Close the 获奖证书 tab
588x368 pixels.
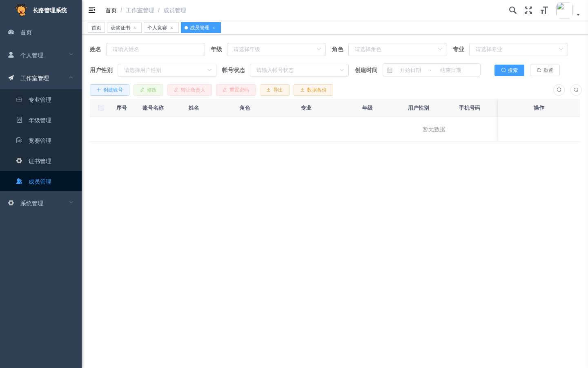[x=135, y=28]
